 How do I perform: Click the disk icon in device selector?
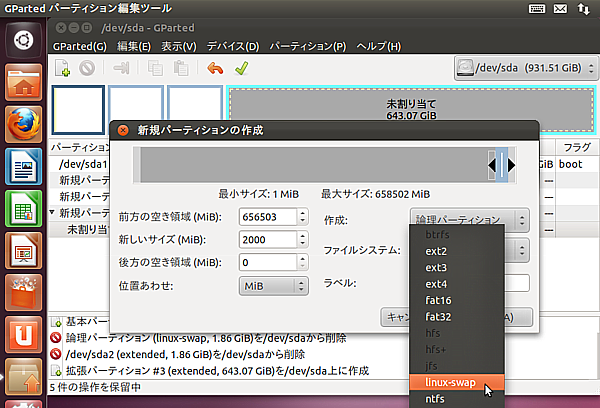pyautogui.click(x=465, y=68)
